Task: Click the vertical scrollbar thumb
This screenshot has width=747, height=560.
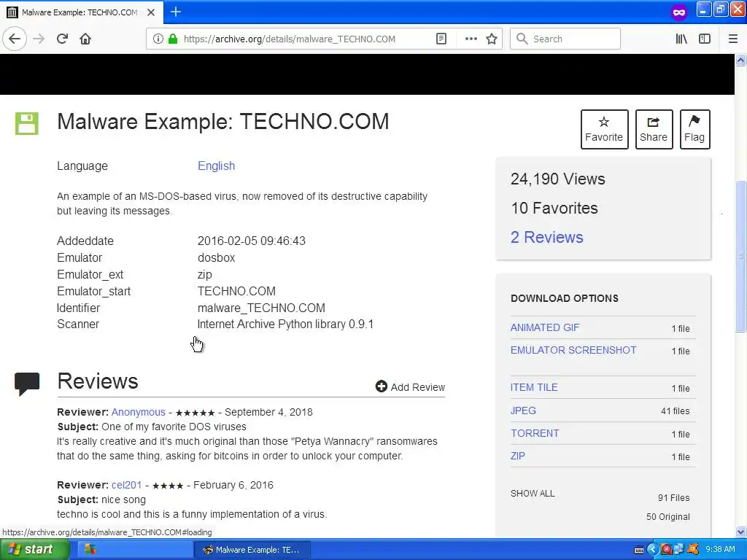Action: pyautogui.click(x=741, y=256)
